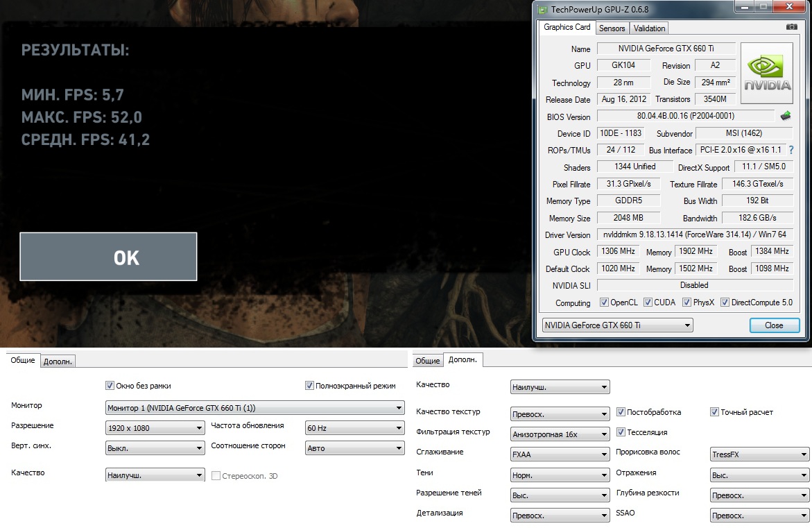This screenshot has height=528, width=812.
Task: Open the Фильтрация текстур dropdown
Action: coord(560,434)
